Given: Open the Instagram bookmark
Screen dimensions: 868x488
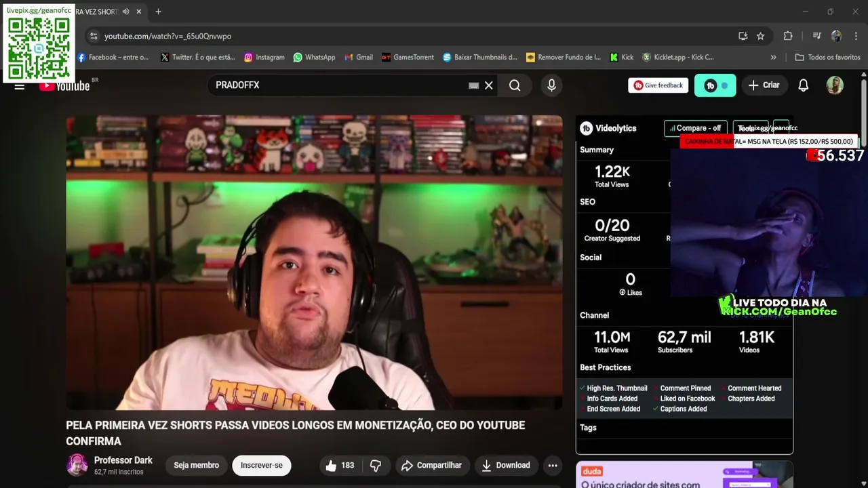Looking at the screenshot, I should pyautogui.click(x=264, y=58).
